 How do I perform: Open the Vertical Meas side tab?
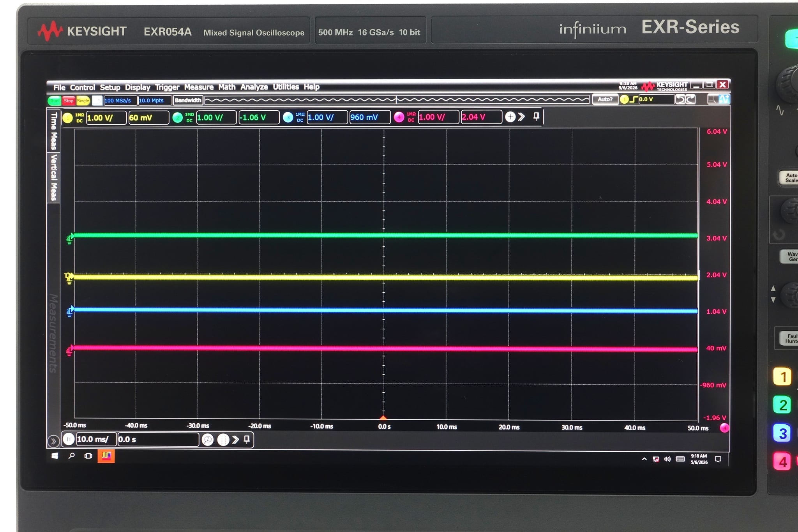[54, 177]
